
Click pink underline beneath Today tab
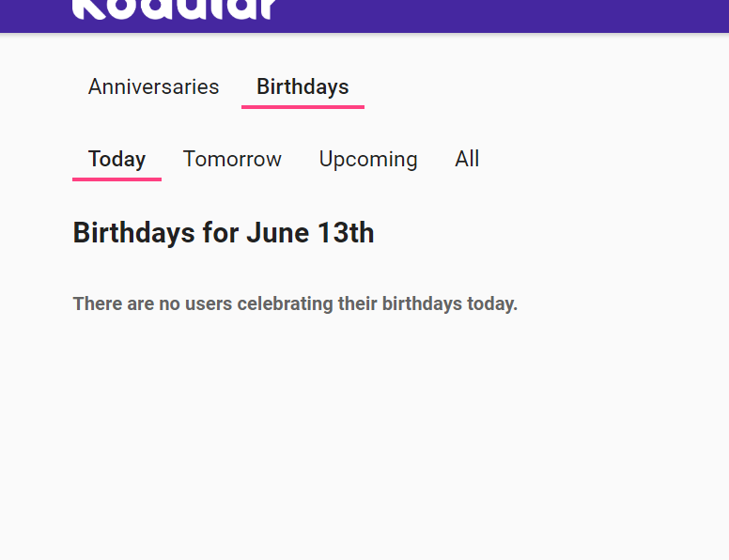pos(116,179)
